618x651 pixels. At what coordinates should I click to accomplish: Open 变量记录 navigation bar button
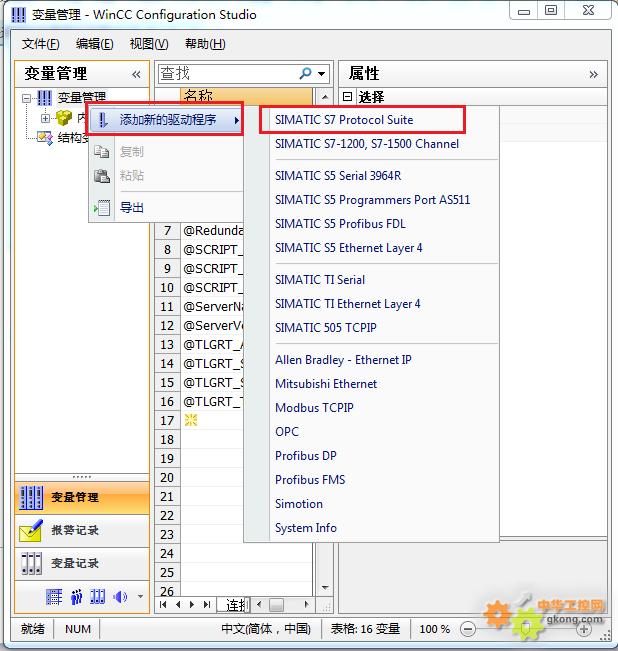pos(82,563)
